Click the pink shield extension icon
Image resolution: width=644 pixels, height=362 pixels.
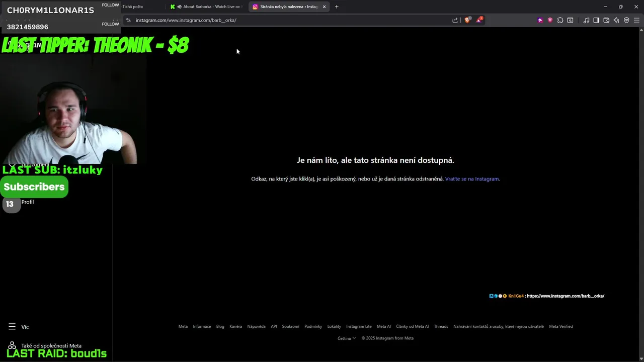pos(550,20)
